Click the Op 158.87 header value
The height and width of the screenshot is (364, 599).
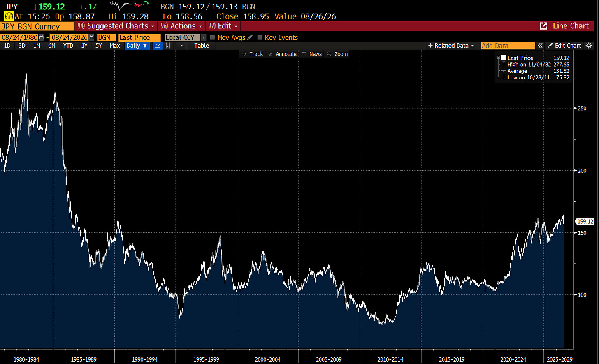(74, 16)
